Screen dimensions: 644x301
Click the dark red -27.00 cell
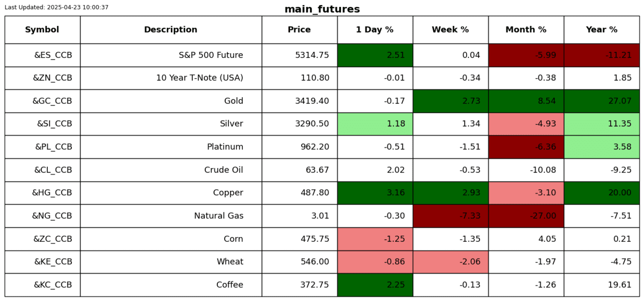point(526,216)
